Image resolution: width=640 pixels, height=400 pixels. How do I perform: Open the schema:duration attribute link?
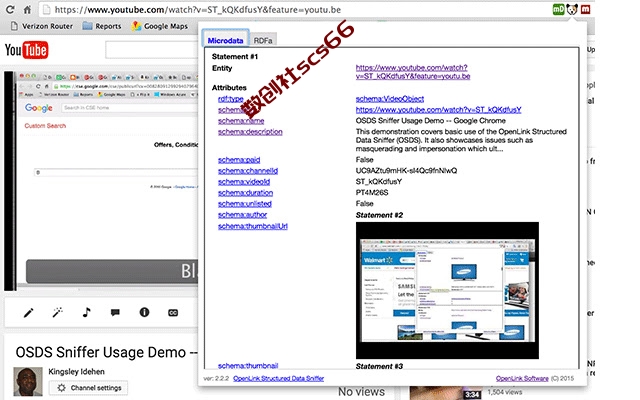tap(245, 193)
